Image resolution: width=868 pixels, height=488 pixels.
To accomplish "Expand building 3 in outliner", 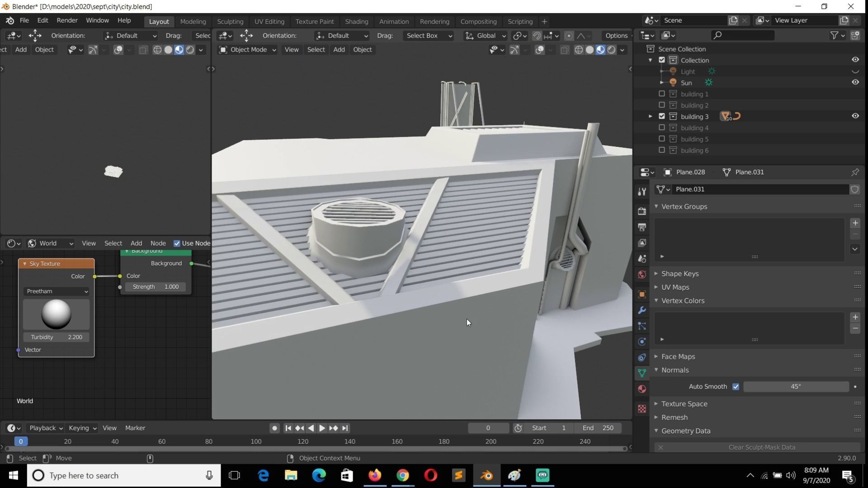I will coord(651,117).
